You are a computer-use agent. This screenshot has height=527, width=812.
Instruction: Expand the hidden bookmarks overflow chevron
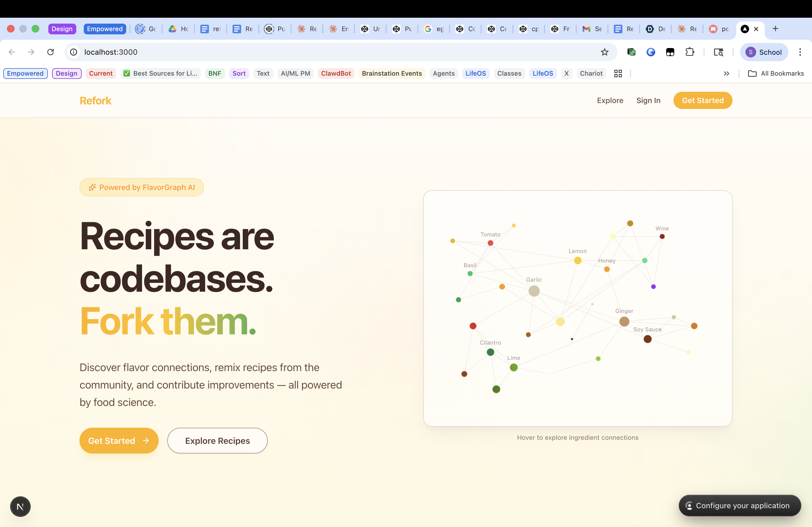726,73
